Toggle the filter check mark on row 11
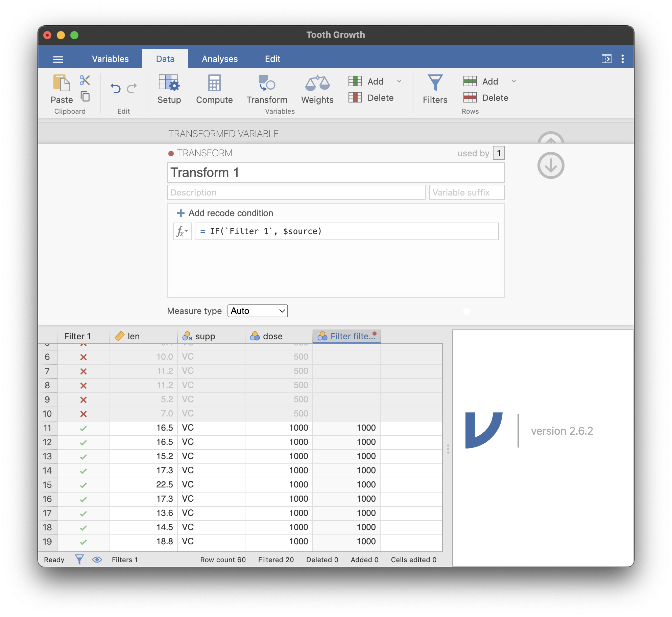The image size is (672, 617). 83,429
